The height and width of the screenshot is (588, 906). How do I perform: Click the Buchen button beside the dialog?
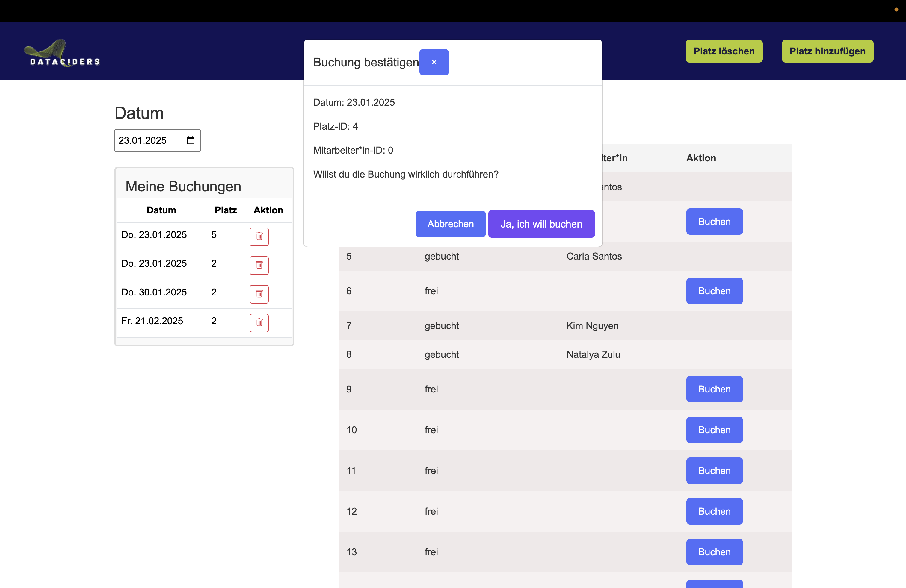(x=715, y=221)
